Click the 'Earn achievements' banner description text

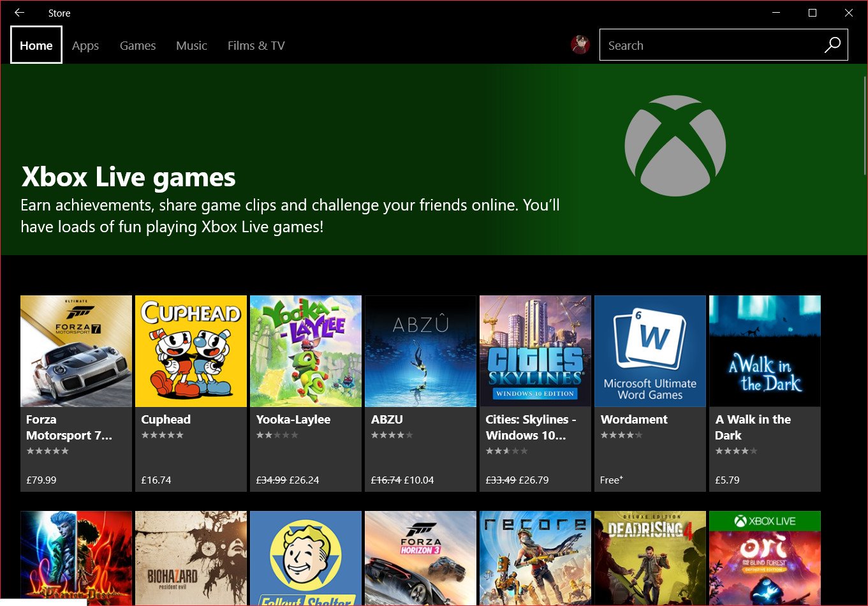[x=290, y=216]
